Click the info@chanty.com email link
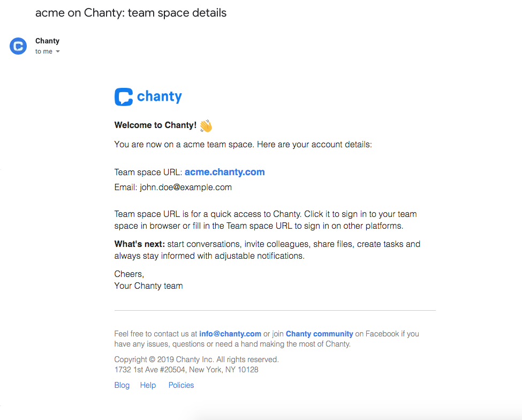 (x=230, y=334)
